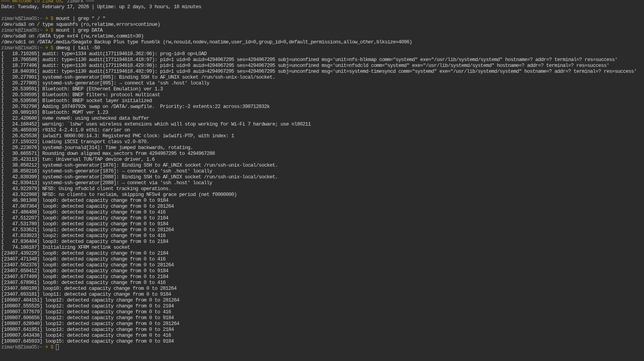Click the 'NFSD: Using nfsdcld client tracking' line

(x=106, y=189)
